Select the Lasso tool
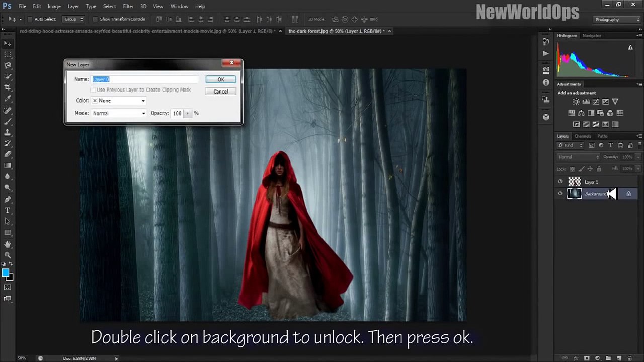 [8, 65]
